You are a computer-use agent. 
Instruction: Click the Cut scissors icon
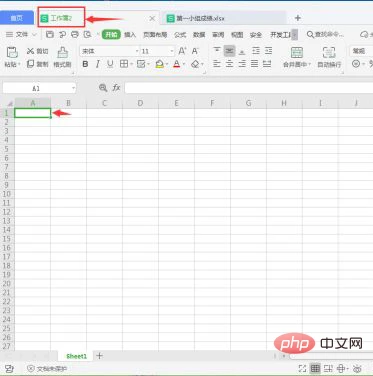click(x=30, y=51)
